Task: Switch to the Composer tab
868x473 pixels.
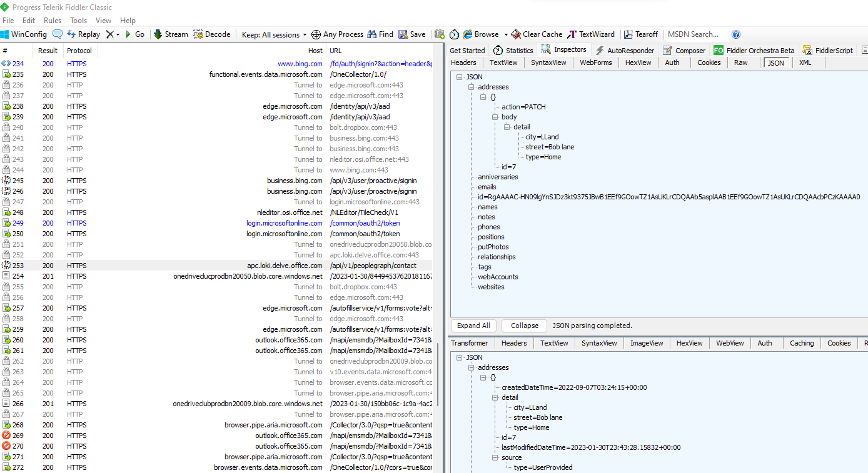Action: pos(684,51)
